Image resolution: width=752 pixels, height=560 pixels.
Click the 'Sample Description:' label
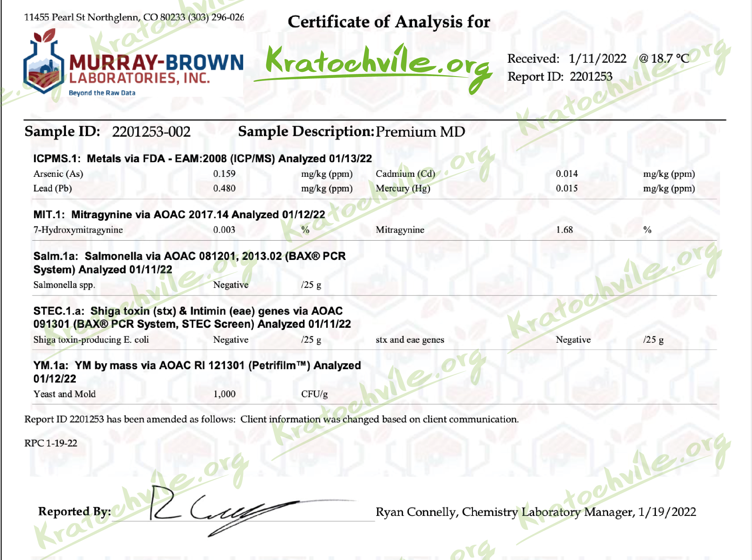point(306,131)
